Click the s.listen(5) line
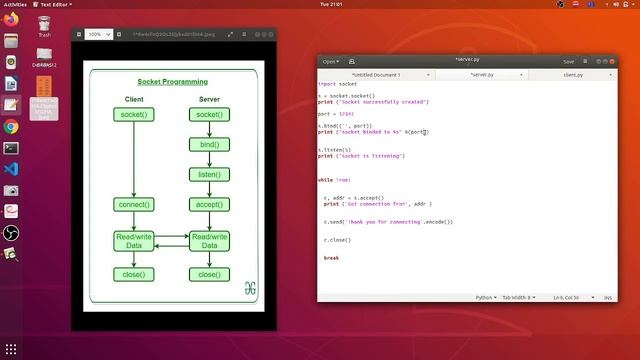 point(335,150)
